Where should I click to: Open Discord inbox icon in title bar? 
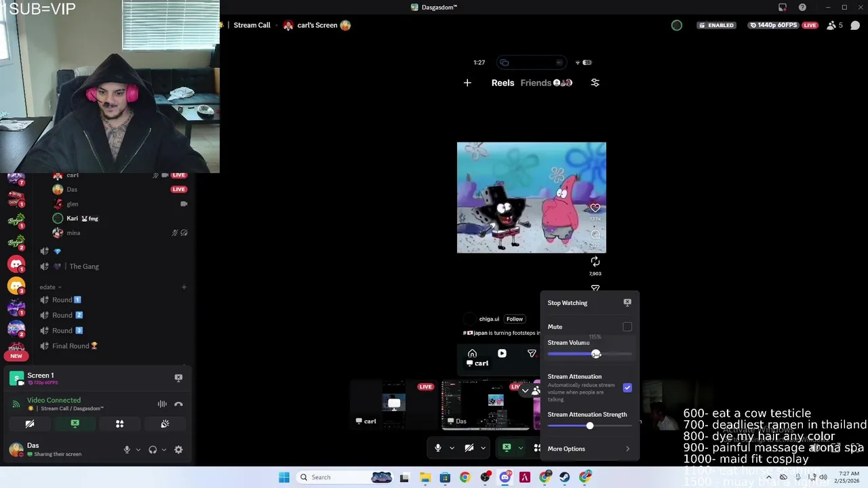783,7
